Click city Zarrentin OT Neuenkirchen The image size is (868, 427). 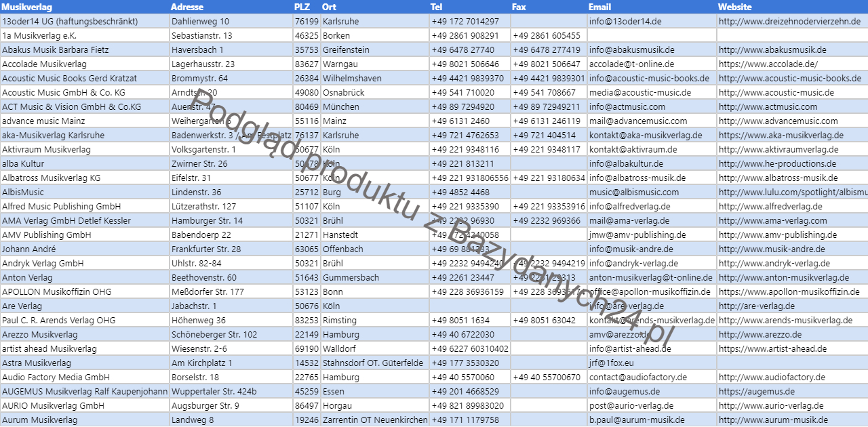pyautogui.click(x=375, y=420)
